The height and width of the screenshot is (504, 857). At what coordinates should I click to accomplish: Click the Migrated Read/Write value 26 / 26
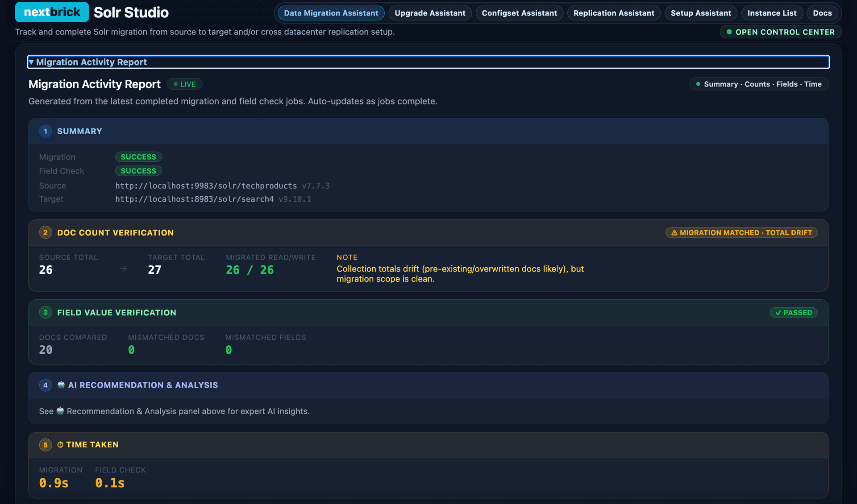[x=250, y=270]
